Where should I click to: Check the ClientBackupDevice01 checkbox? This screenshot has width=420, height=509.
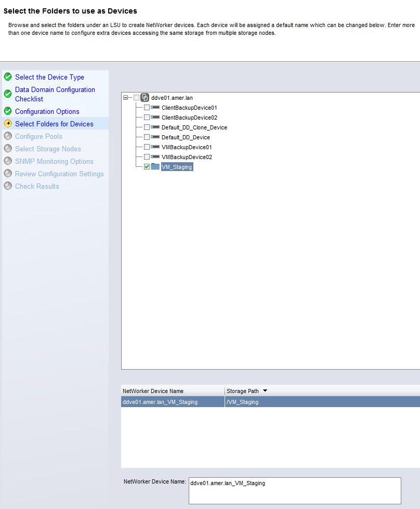click(146, 107)
